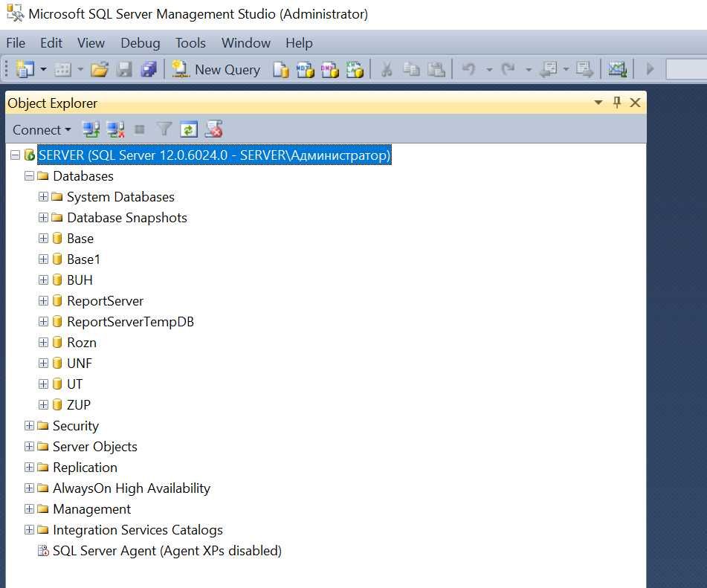Expand the UNF database node

[x=43, y=363]
